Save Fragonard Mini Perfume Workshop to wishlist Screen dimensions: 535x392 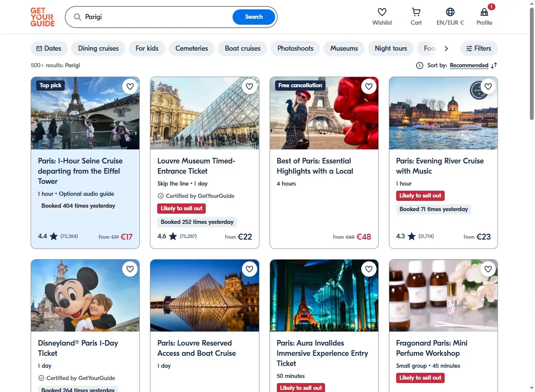click(x=488, y=269)
